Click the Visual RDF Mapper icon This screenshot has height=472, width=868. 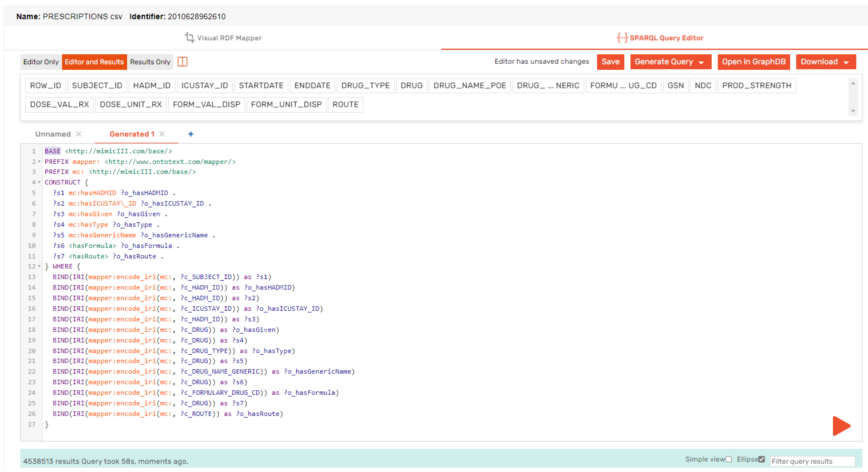tap(189, 37)
